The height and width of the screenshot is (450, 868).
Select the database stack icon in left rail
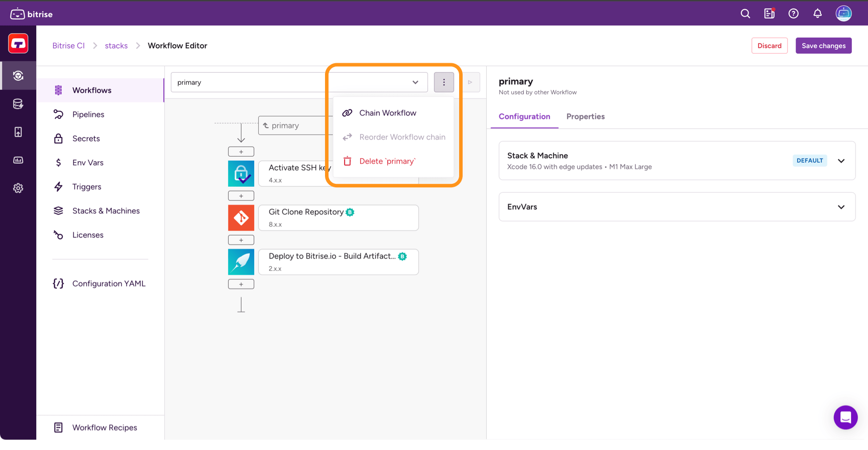(x=18, y=104)
